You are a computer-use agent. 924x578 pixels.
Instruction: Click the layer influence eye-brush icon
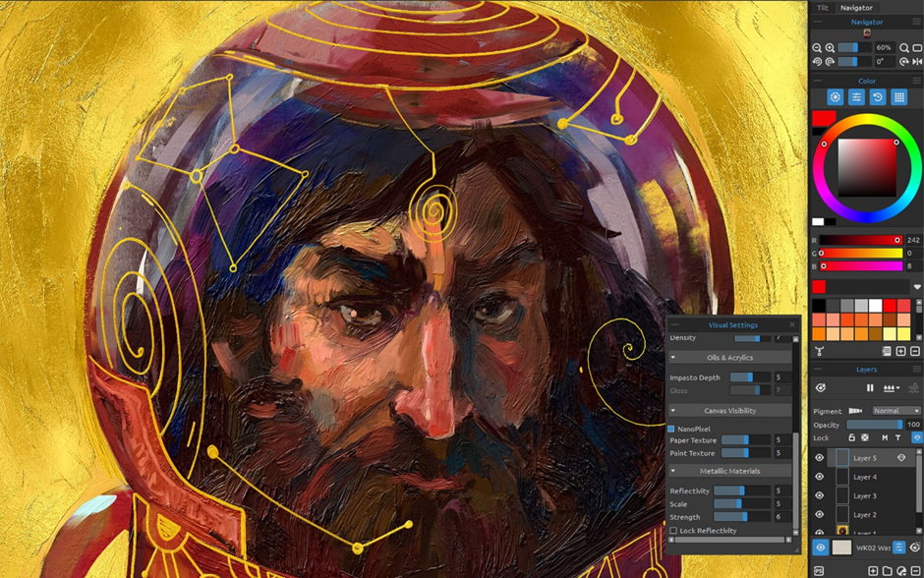coord(820,387)
